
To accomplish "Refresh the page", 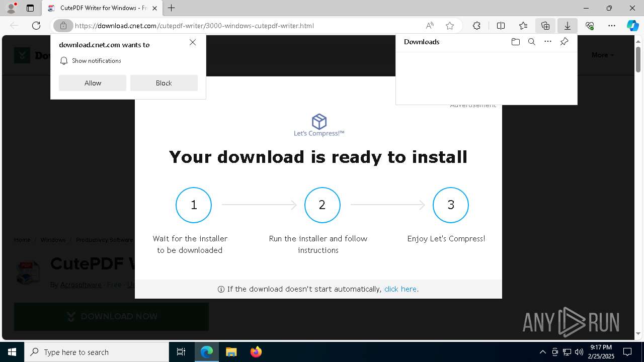I will 36,26.
